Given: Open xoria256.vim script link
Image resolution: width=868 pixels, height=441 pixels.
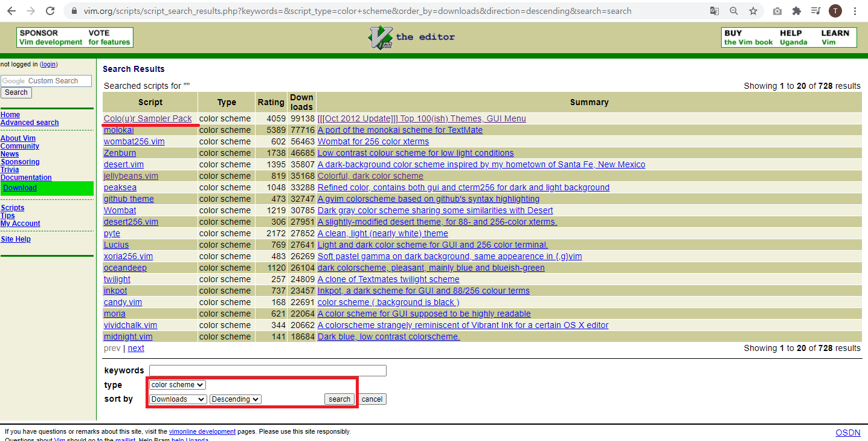Looking at the screenshot, I should click(x=129, y=256).
